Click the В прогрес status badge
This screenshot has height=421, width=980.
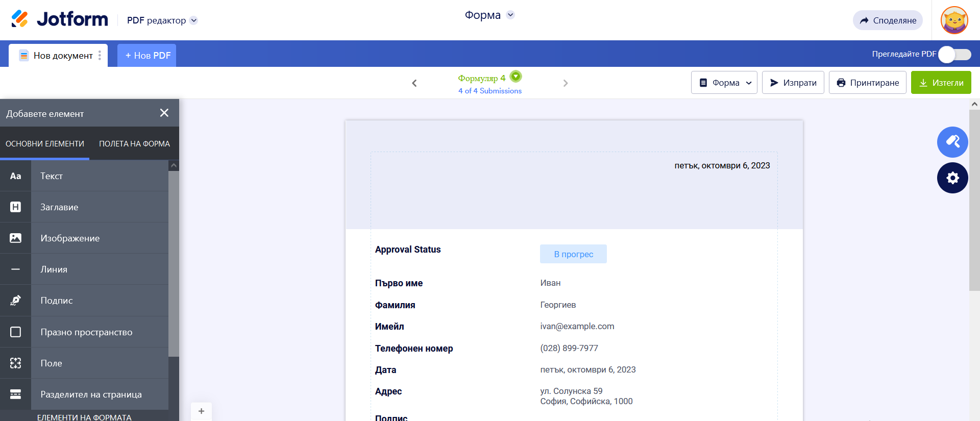(573, 254)
